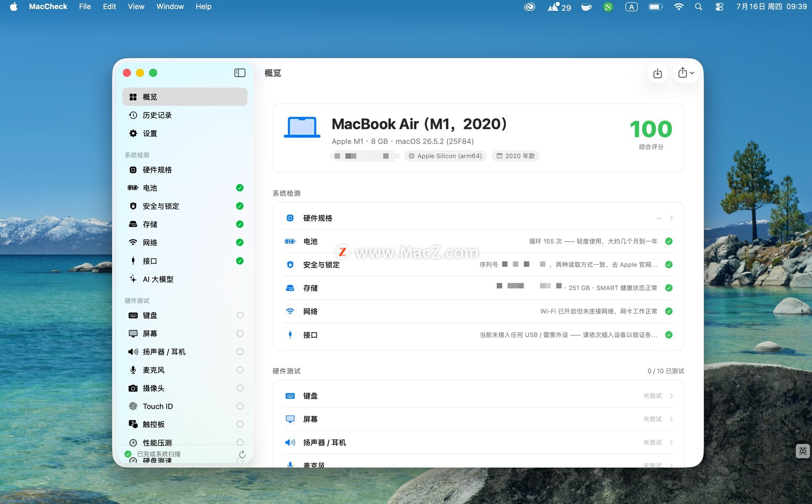Click the 存储 drive icon in sidebar
The width and height of the screenshot is (812, 504).
coord(133,224)
